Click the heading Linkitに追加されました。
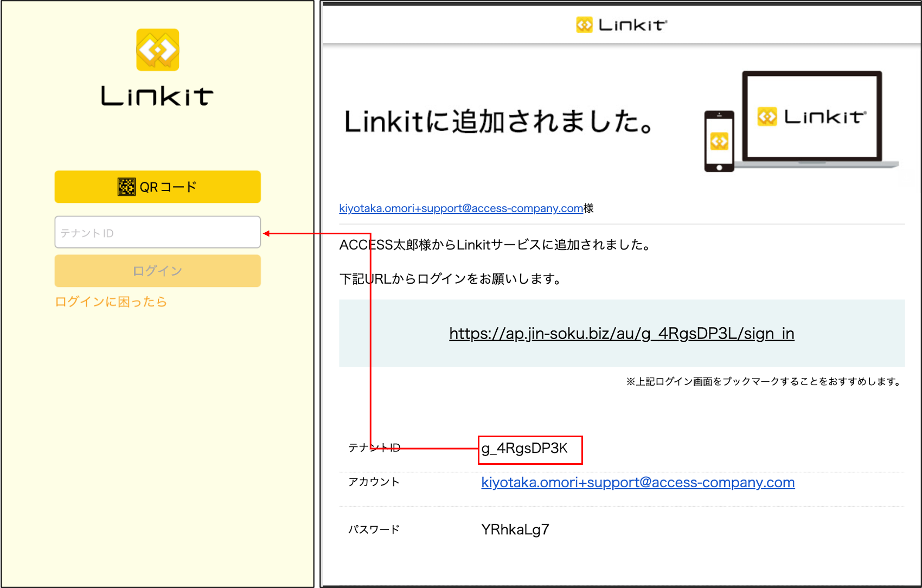This screenshot has height=588, width=922. tap(498, 121)
